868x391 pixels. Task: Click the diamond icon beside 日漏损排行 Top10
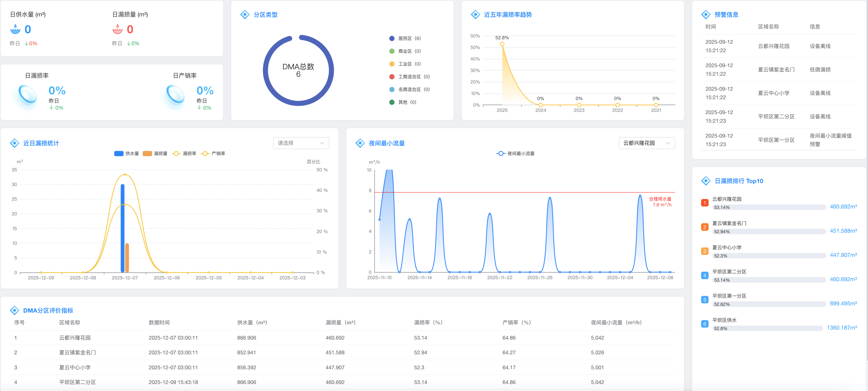coord(706,181)
